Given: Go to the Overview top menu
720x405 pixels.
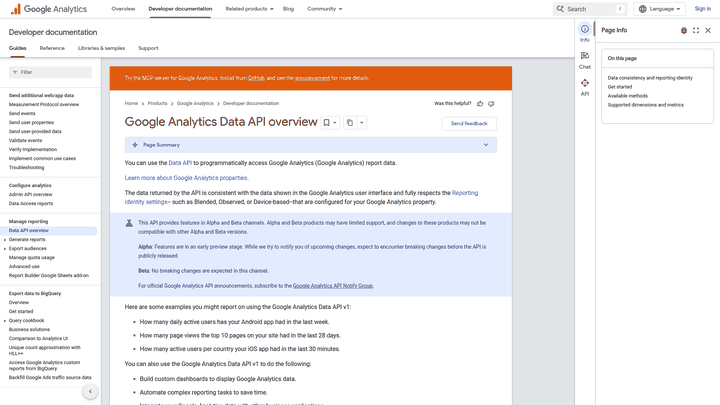Looking at the screenshot, I should click(123, 9).
